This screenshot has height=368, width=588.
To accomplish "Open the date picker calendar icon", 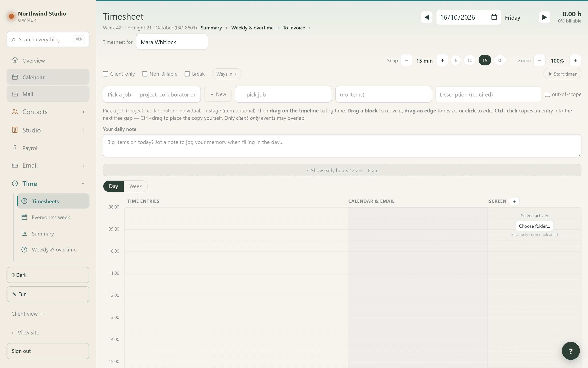I will [494, 17].
